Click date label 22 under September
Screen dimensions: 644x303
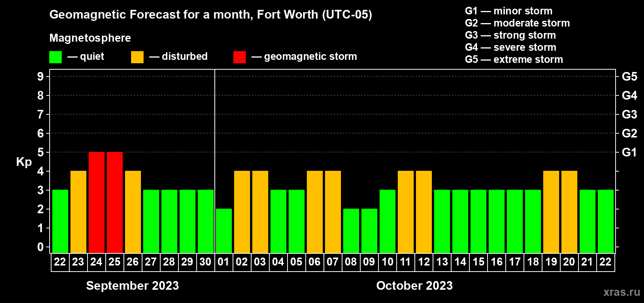(60, 262)
